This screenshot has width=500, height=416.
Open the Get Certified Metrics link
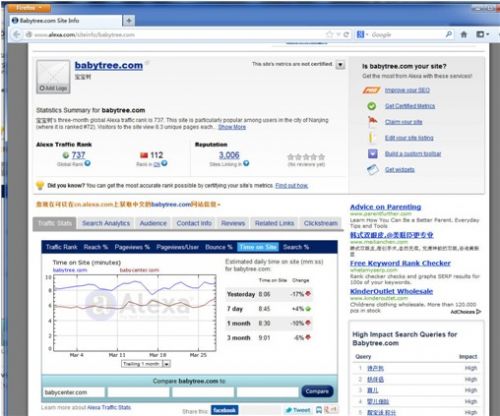pyautogui.click(x=410, y=106)
